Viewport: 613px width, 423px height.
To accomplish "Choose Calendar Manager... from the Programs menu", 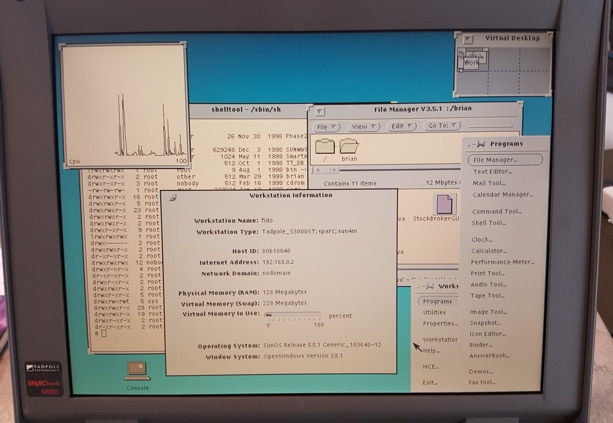I will 502,194.
